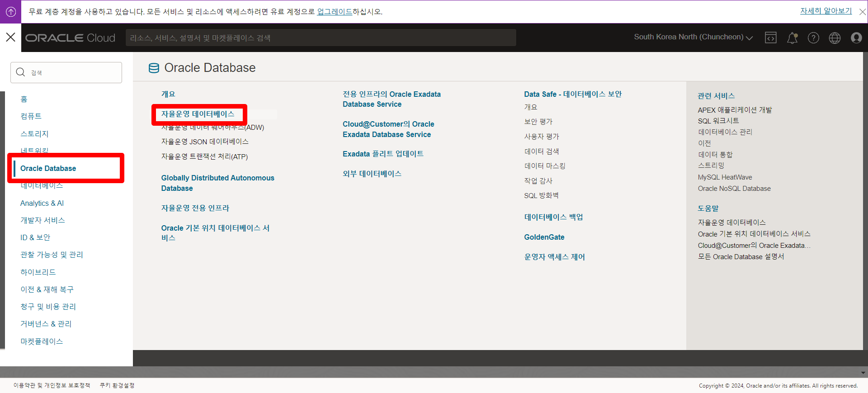Select 스토리지 in the navigation menu
This screenshot has width=868, height=393.
34,134
